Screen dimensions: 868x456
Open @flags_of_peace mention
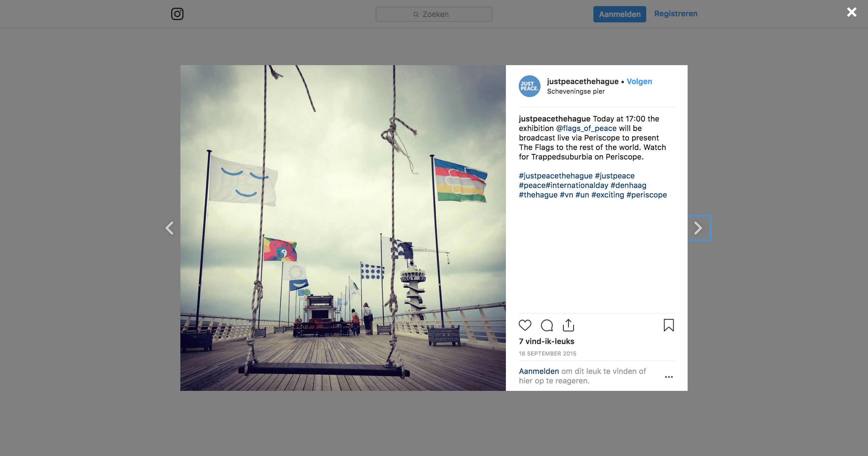click(586, 128)
